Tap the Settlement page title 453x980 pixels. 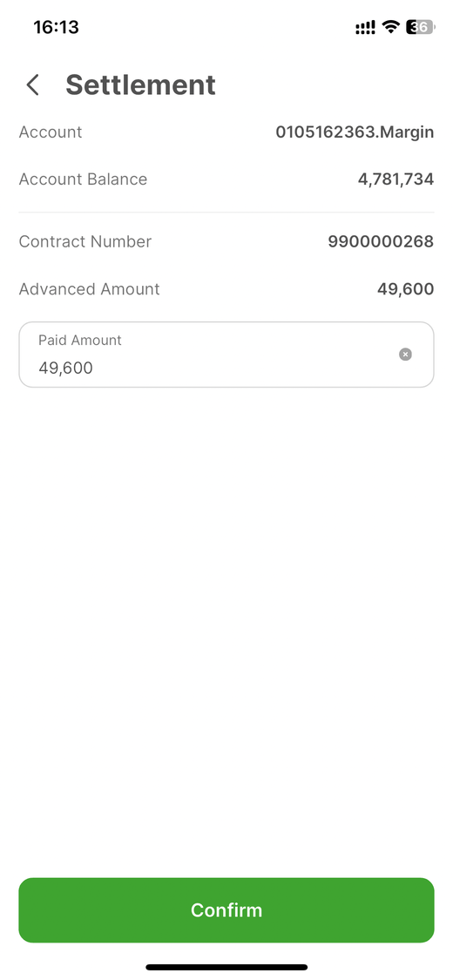140,85
